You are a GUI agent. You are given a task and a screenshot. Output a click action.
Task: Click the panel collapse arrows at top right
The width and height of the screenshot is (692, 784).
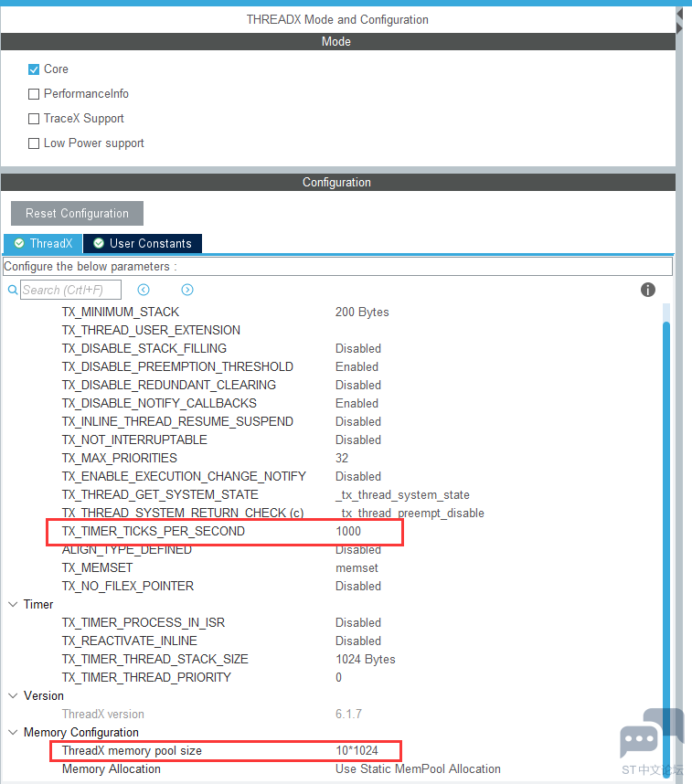coord(679,20)
